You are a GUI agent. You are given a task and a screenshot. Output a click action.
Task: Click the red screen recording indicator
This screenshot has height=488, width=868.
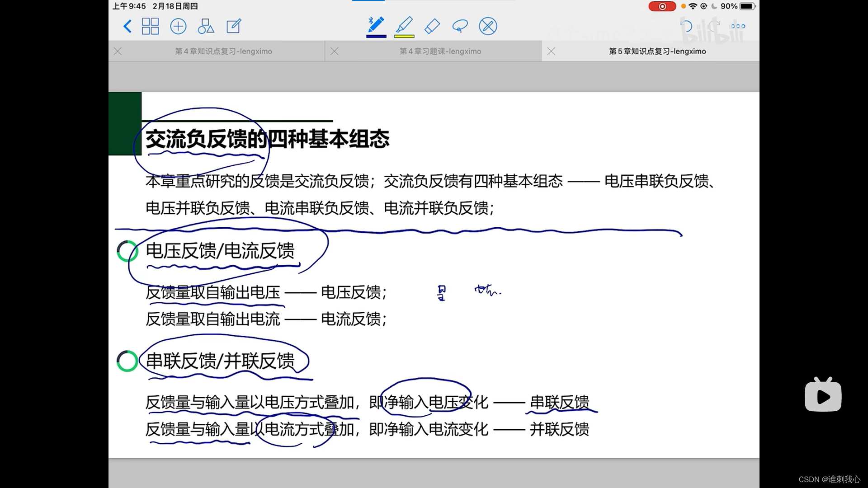(662, 6)
